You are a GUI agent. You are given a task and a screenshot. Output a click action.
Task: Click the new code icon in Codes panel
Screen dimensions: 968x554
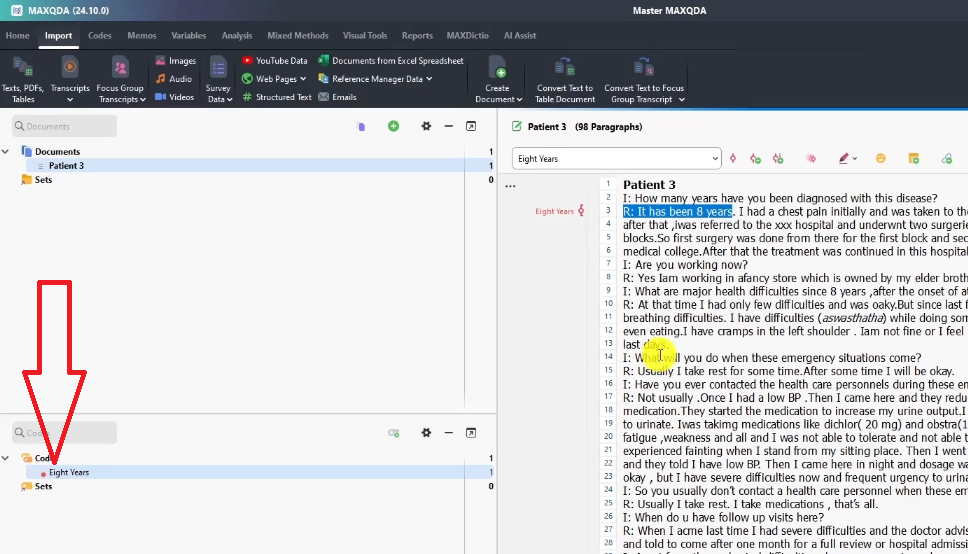click(393, 433)
